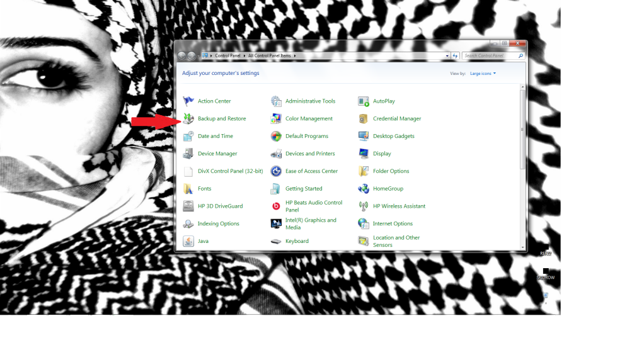The image size is (644, 355).
Task: Click the search magnifier icon
Action: pyautogui.click(x=520, y=56)
